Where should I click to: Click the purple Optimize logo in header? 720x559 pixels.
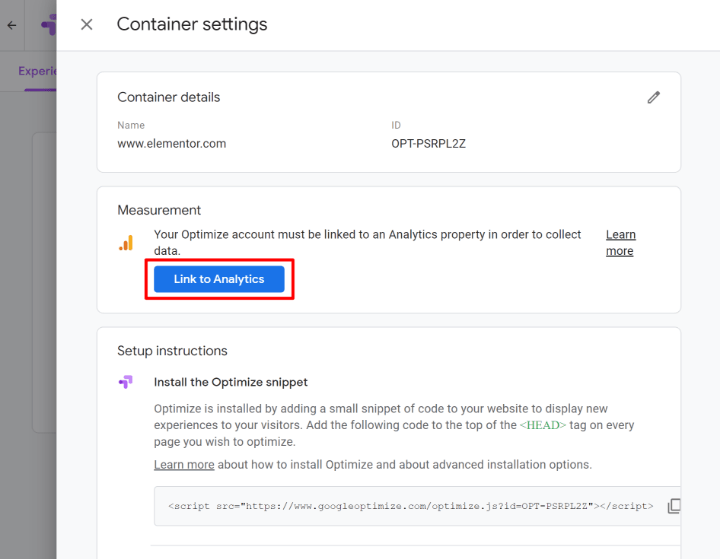48,25
